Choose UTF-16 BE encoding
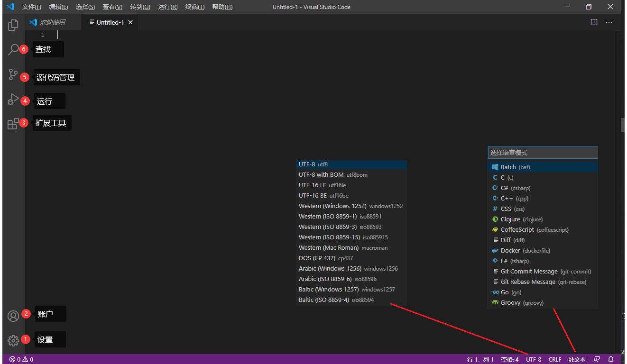Image resolution: width=627 pixels, height=364 pixels. tap(351, 196)
